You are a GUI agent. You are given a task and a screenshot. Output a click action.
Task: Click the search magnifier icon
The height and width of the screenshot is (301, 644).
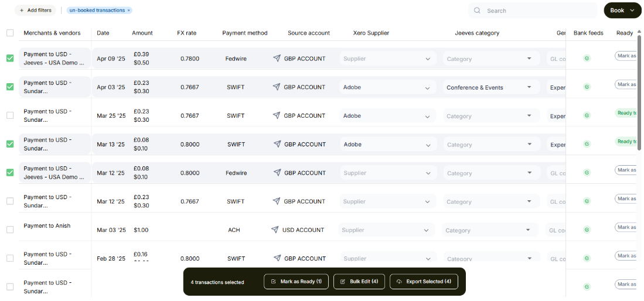[477, 11]
